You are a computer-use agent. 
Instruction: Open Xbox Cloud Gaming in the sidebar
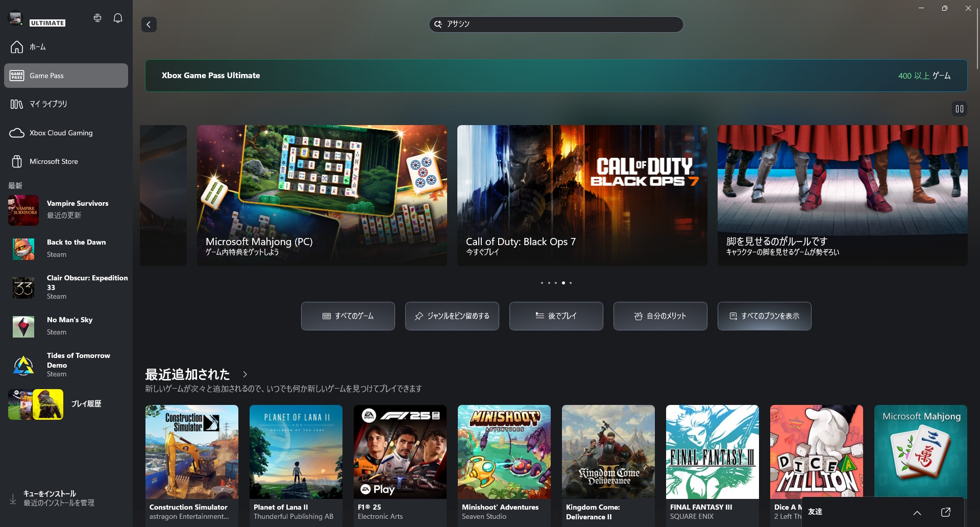(x=66, y=133)
